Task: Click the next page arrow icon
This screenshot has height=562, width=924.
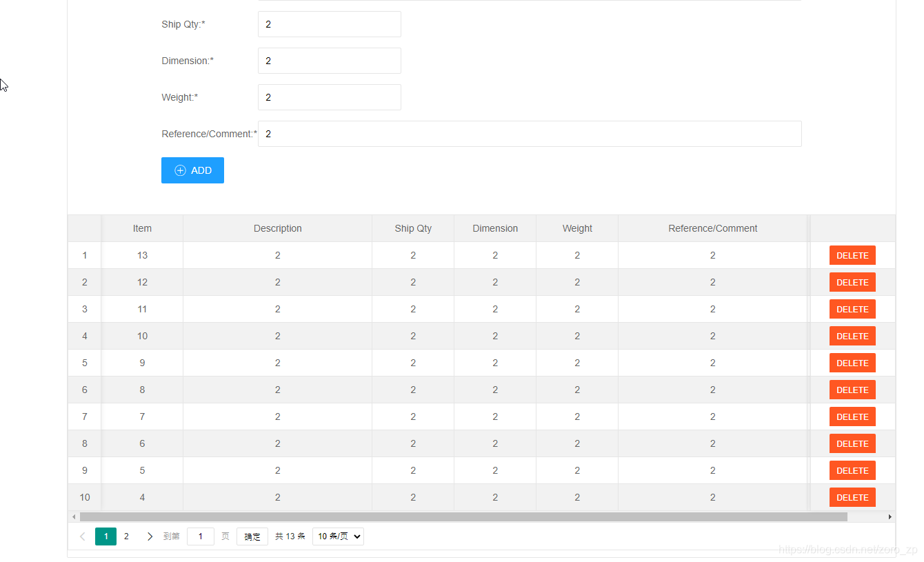Action: click(150, 536)
